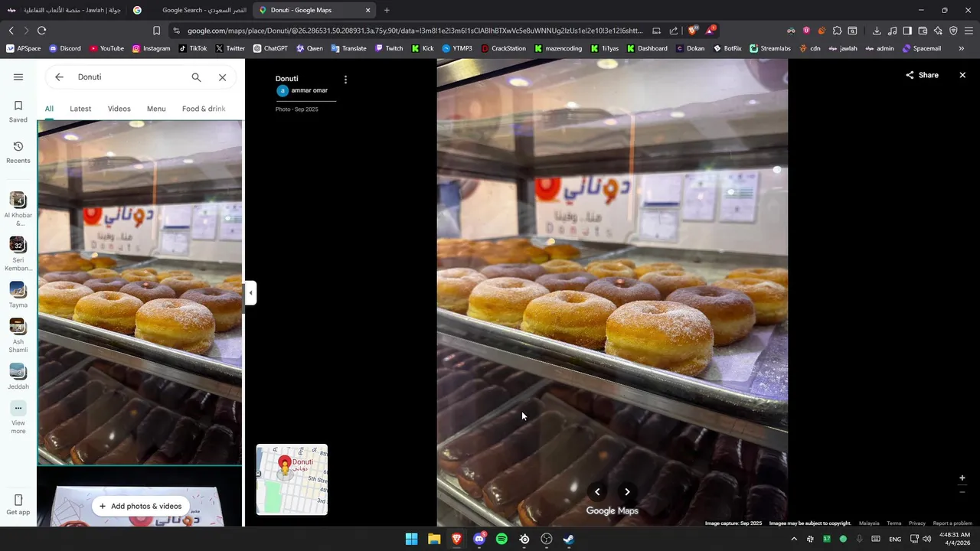Screen dimensions: 980x551
Task: Switch to the Menu tab
Action: coord(156,109)
